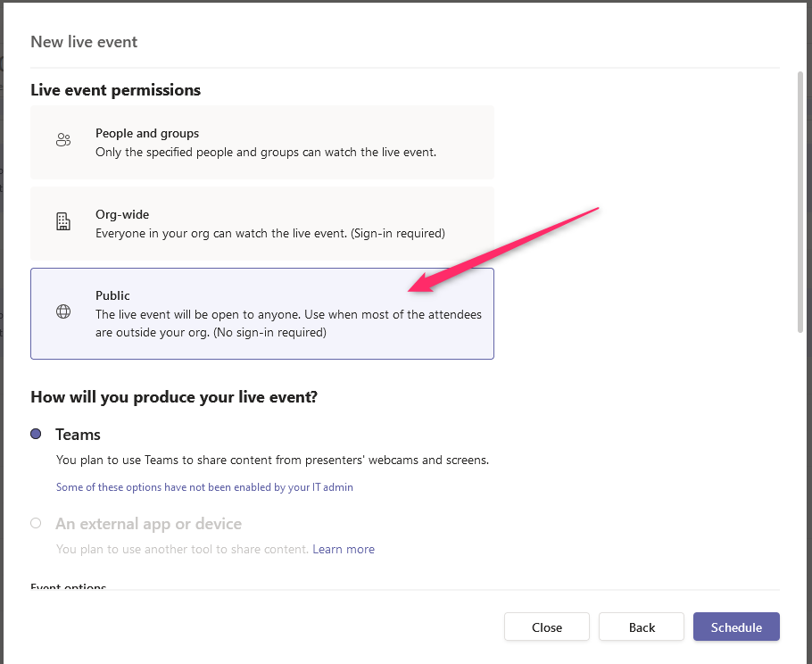Click the 'An external app or device' label
The image size is (812, 664).
(148, 524)
